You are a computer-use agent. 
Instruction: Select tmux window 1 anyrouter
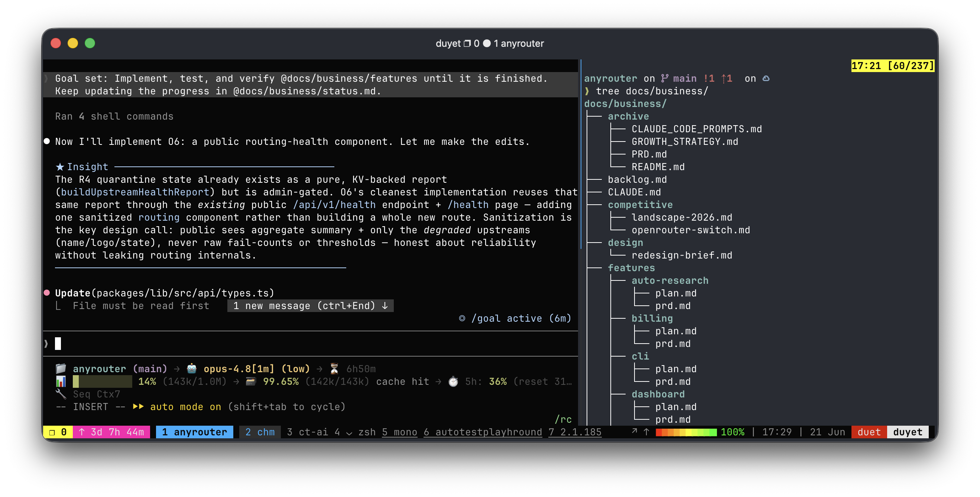tap(194, 432)
